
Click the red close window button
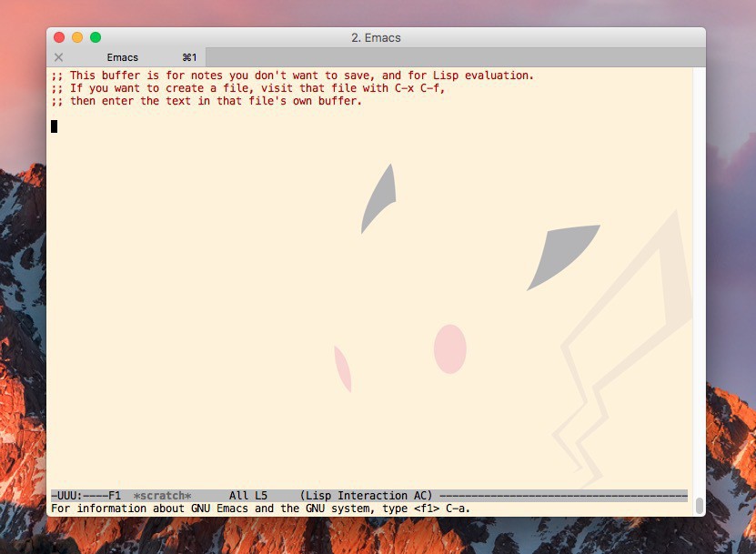pyautogui.click(x=59, y=37)
